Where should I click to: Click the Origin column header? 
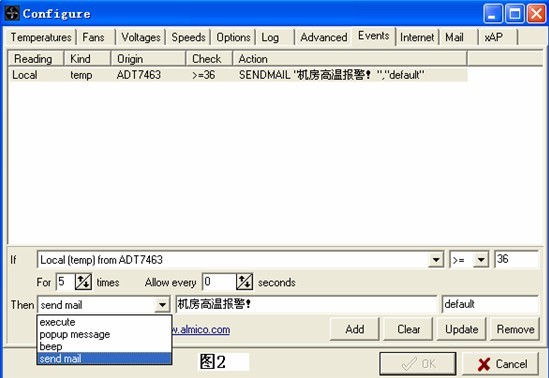click(x=148, y=58)
